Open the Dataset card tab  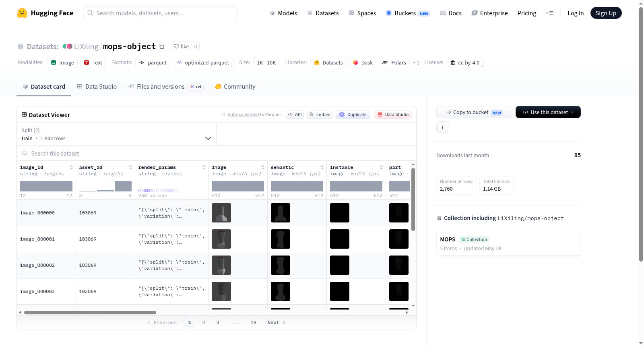click(43, 86)
